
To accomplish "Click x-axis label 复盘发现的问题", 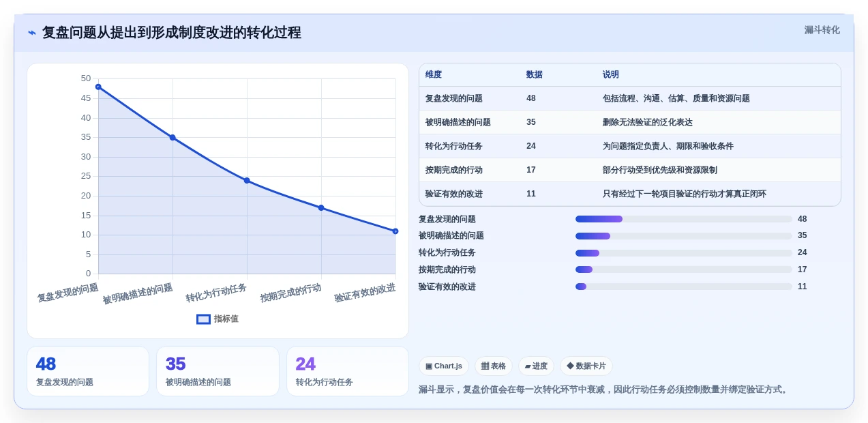I will coord(68,293).
